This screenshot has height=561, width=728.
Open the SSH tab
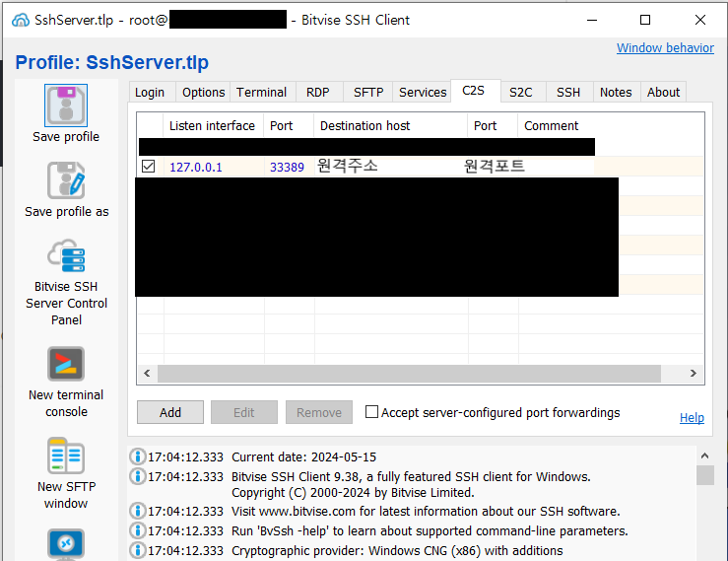coord(568,92)
